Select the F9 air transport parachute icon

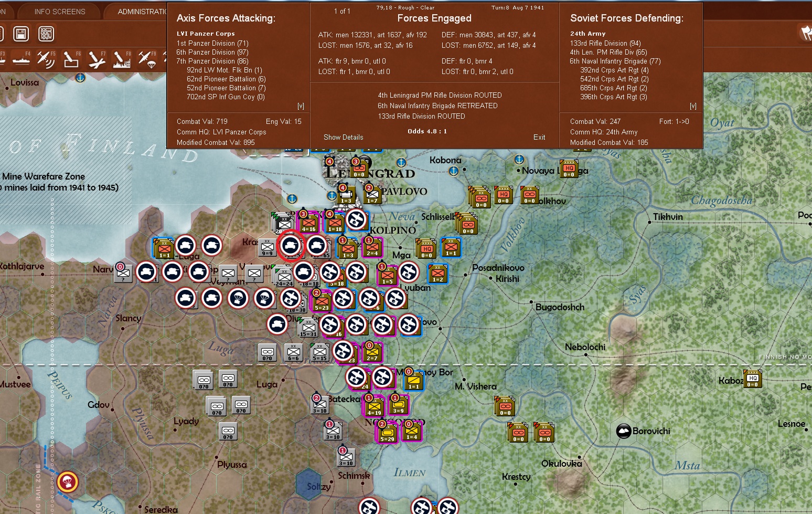147,59
